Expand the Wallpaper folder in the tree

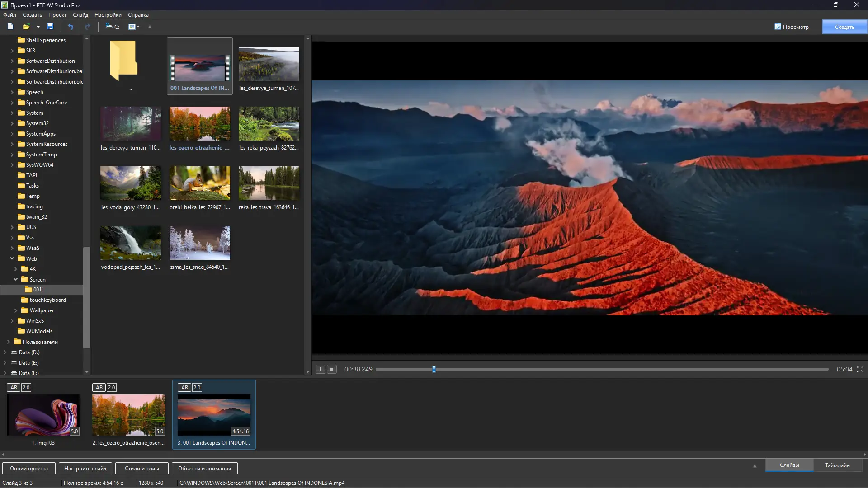[16, 310]
